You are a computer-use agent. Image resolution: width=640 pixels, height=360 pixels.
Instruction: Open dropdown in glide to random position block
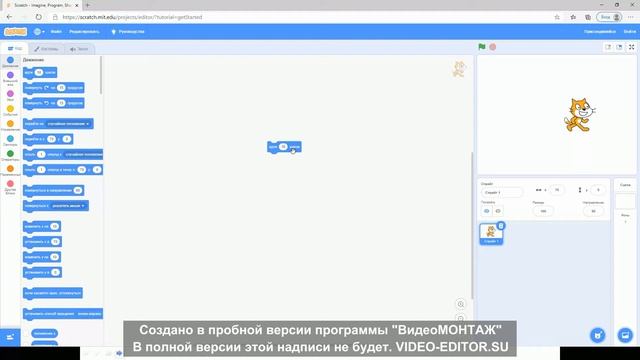(84, 154)
